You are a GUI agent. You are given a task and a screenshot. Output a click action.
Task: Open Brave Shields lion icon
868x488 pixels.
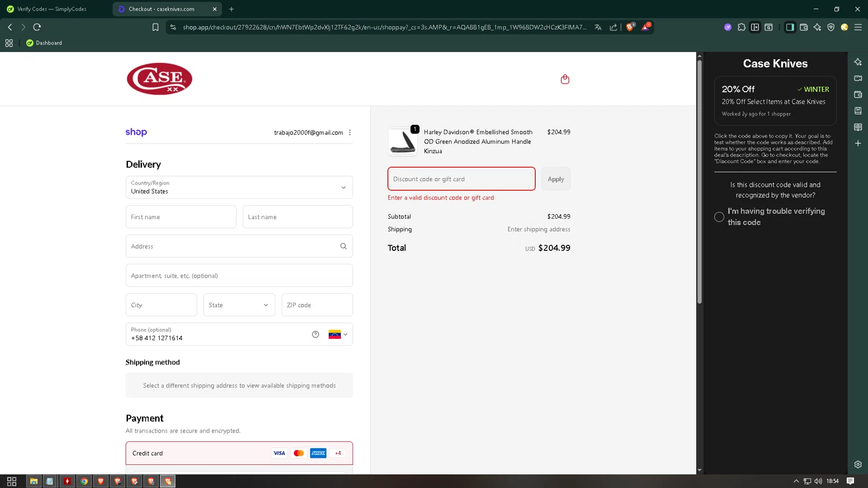[x=630, y=27]
